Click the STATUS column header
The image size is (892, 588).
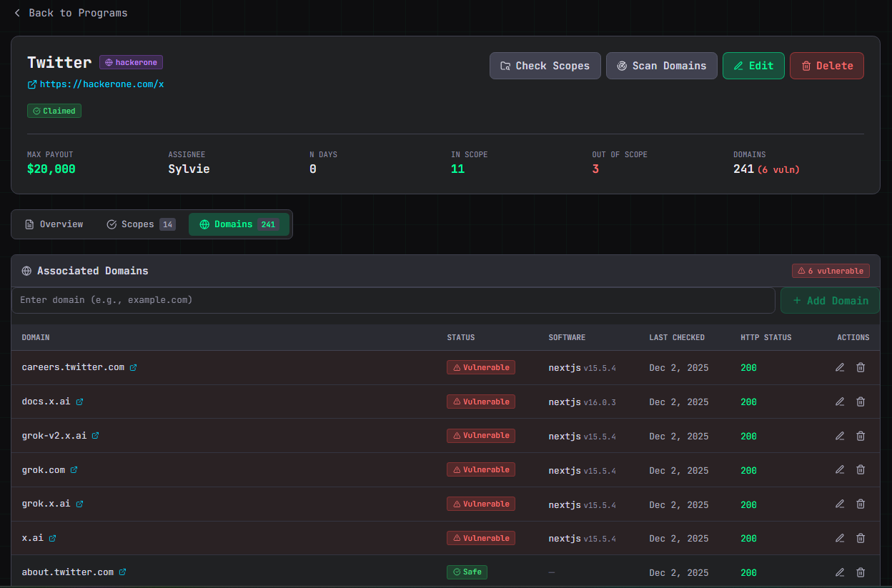[x=461, y=337]
